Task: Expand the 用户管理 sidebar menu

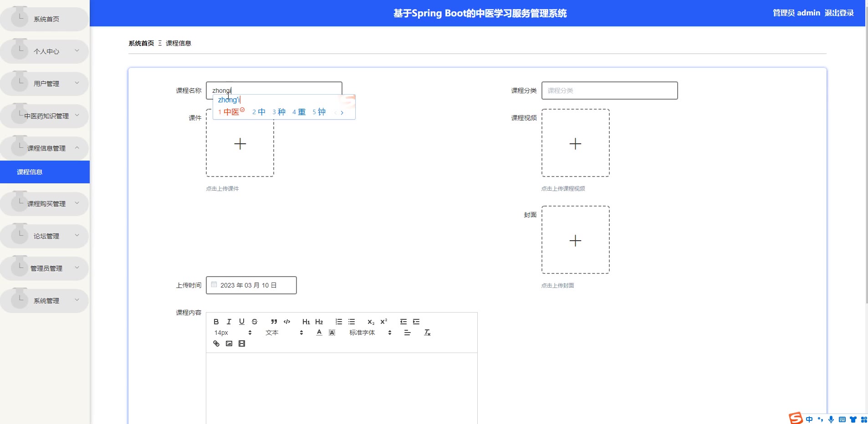Action: (x=44, y=84)
